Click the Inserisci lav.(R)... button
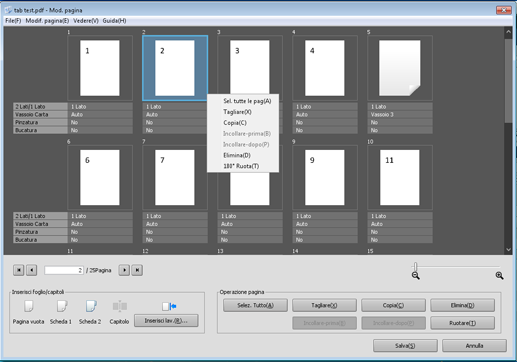 tap(166, 321)
